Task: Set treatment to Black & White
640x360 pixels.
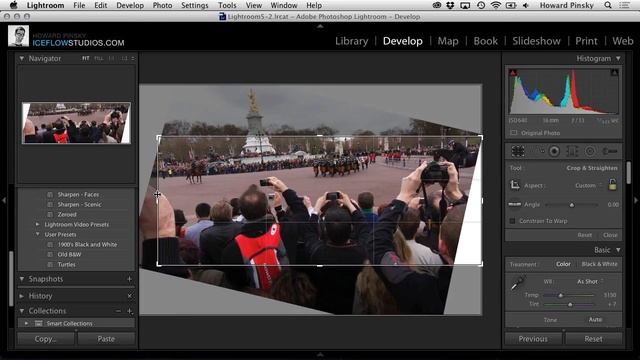Action: (x=599, y=264)
